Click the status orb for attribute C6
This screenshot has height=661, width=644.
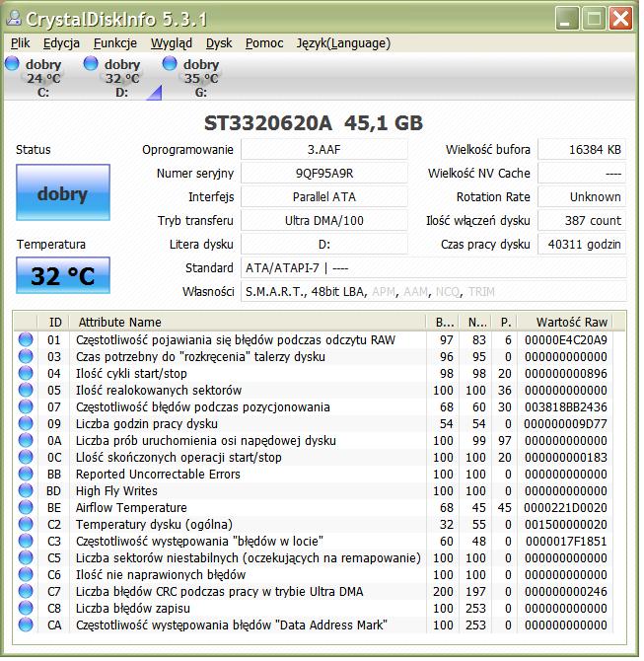[26, 575]
